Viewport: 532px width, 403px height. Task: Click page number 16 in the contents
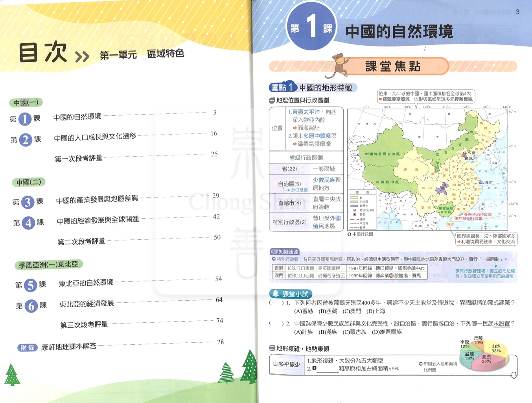pos(214,133)
